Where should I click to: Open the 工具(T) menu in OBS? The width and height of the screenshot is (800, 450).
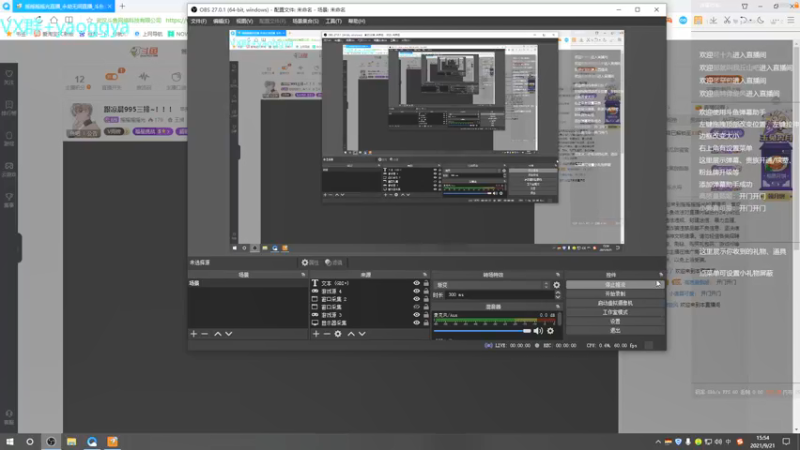(x=333, y=21)
